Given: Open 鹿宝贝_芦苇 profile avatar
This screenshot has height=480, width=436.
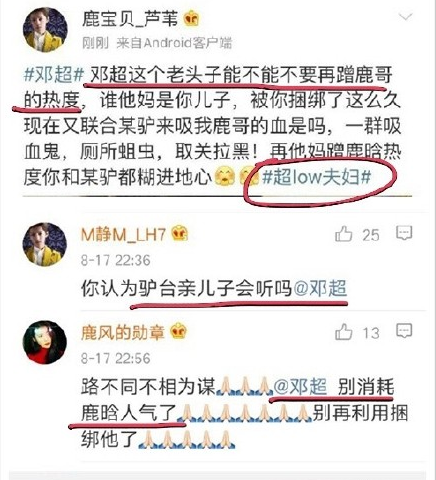Looking at the screenshot, I should click(x=45, y=30).
